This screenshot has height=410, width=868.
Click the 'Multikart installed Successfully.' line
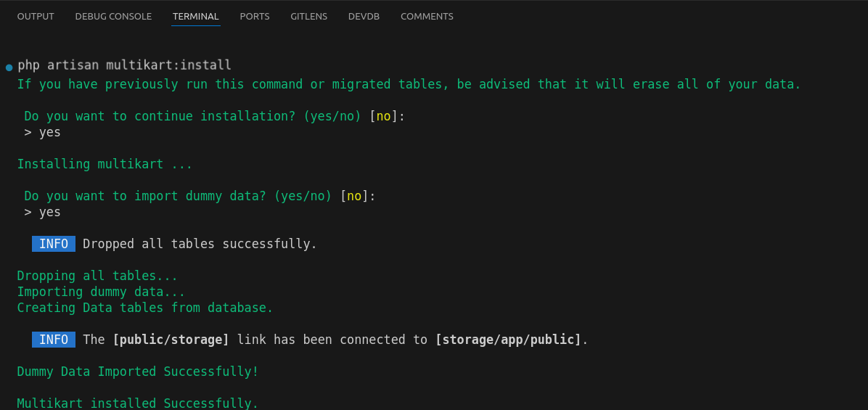tap(138, 403)
